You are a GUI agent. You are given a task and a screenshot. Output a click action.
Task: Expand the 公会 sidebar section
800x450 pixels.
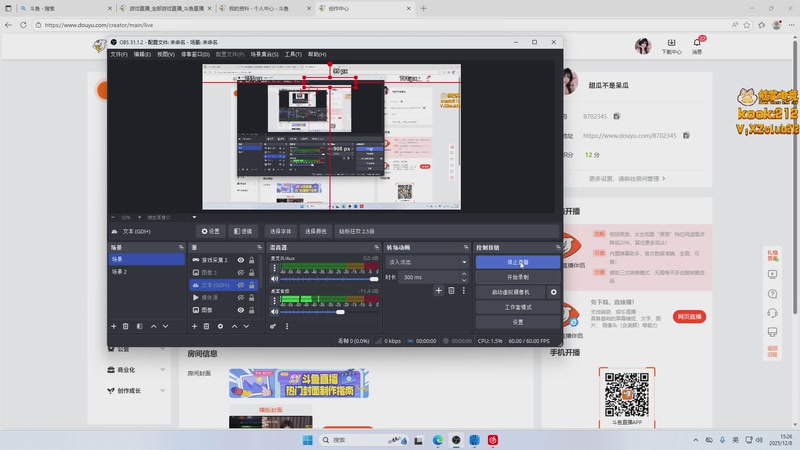pos(162,349)
